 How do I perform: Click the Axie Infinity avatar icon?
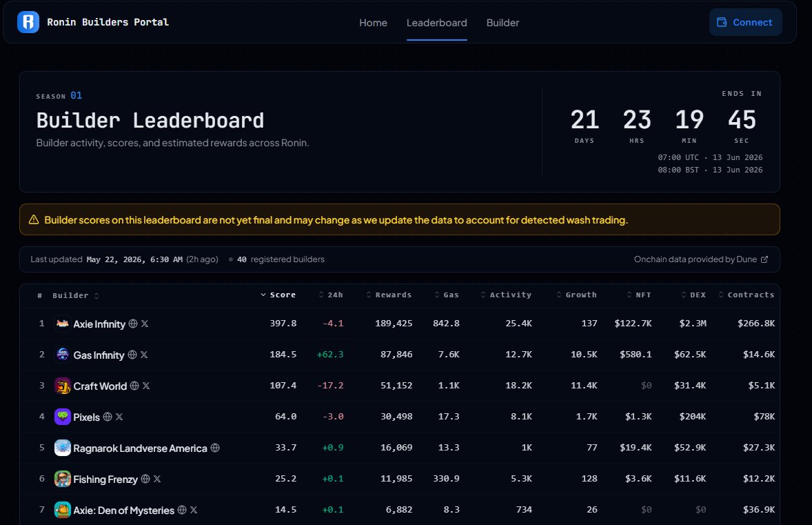63,324
